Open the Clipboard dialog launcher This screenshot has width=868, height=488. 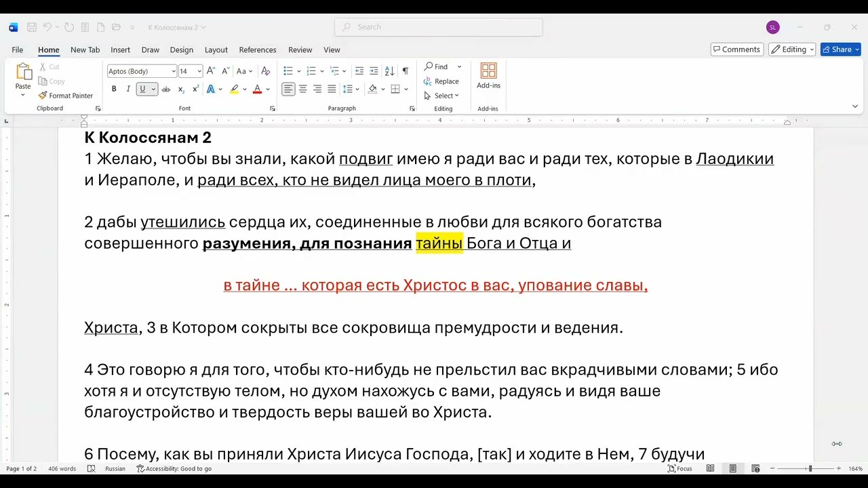[98, 108]
